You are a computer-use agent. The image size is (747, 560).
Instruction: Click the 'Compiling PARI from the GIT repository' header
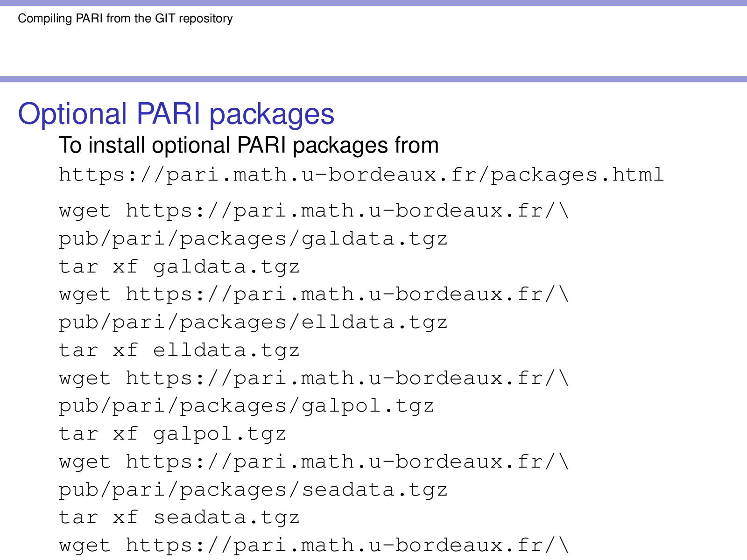(x=125, y=19)
